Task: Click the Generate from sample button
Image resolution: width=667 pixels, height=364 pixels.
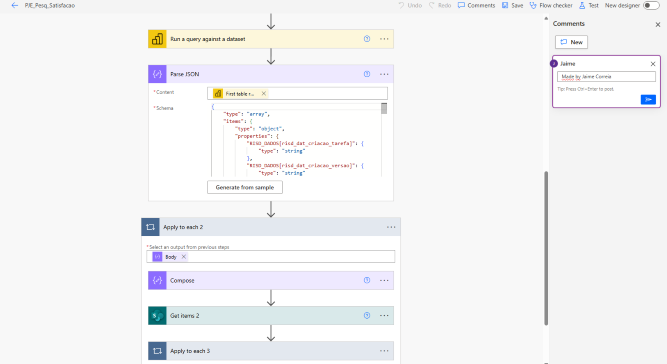Action: pyautogui.click(x=245, y=187)
